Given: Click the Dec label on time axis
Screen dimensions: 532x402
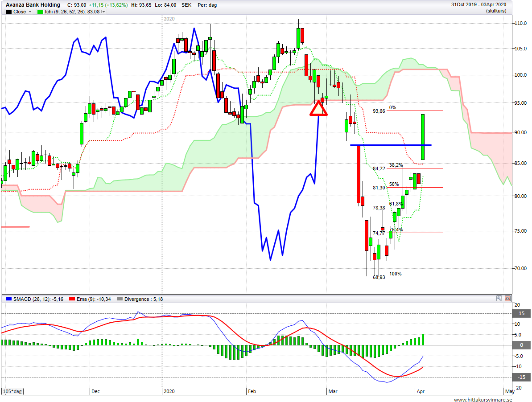Looking at the screenshot, I should 96,391.
